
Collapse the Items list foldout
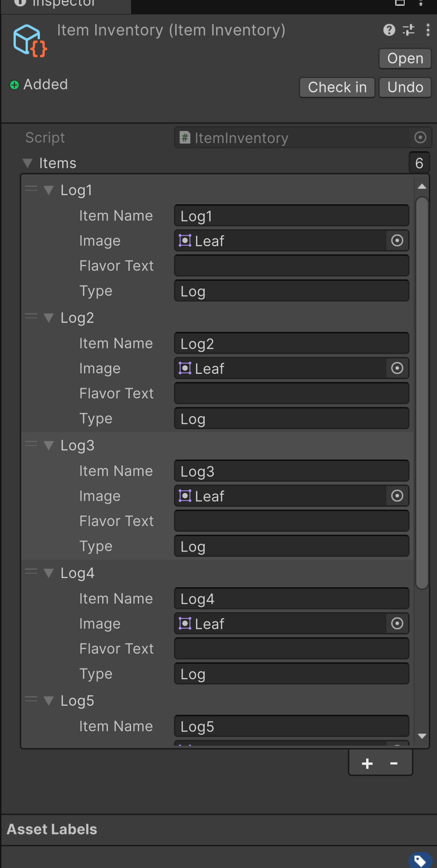27,163
